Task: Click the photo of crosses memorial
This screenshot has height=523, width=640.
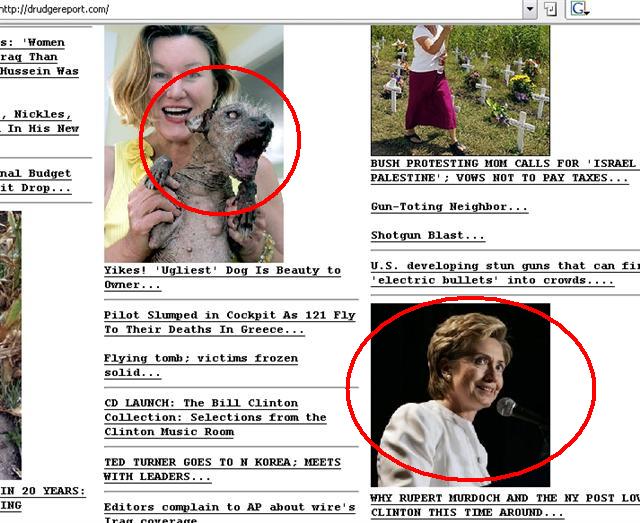Action: 460,90
